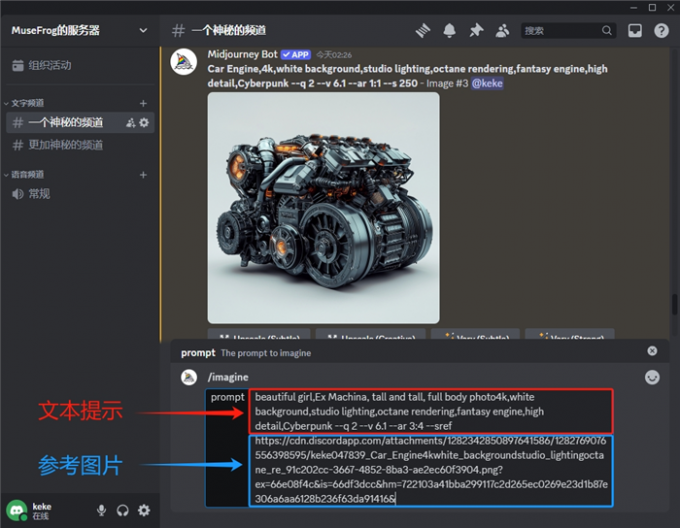Select the 一个神秘的频道 channel

pyautogui.click(x=80, y=123)
